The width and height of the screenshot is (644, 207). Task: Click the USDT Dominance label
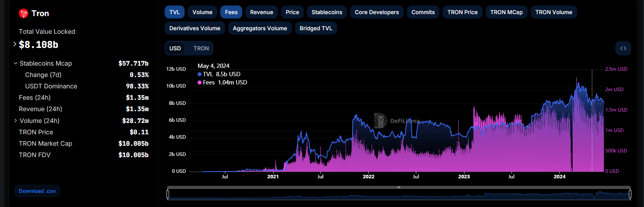point(51,86)
